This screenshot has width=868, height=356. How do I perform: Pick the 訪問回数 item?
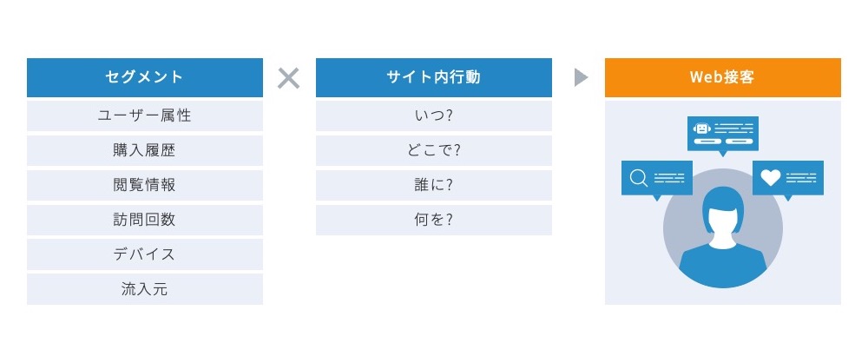pos(144,220)
